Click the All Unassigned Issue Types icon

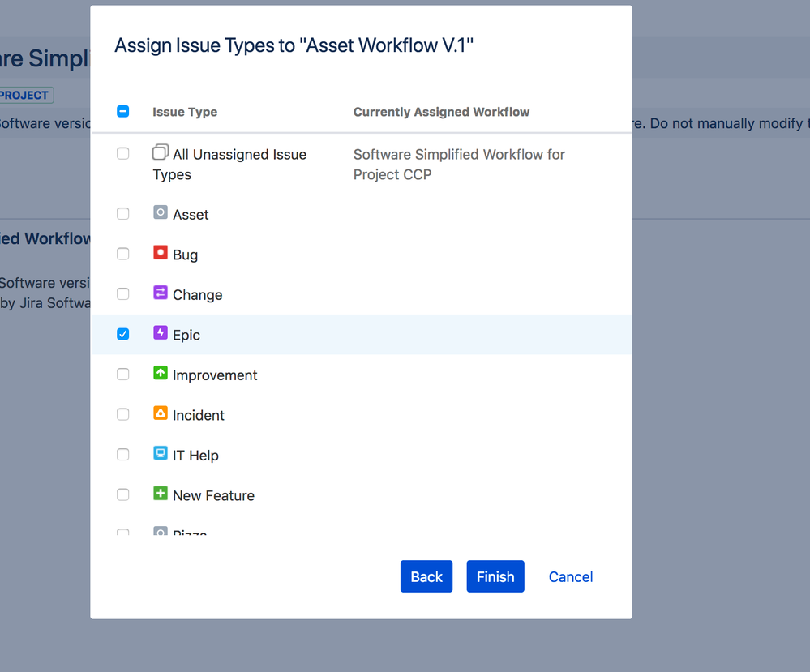pyautogui.click(x=160, y=152)
